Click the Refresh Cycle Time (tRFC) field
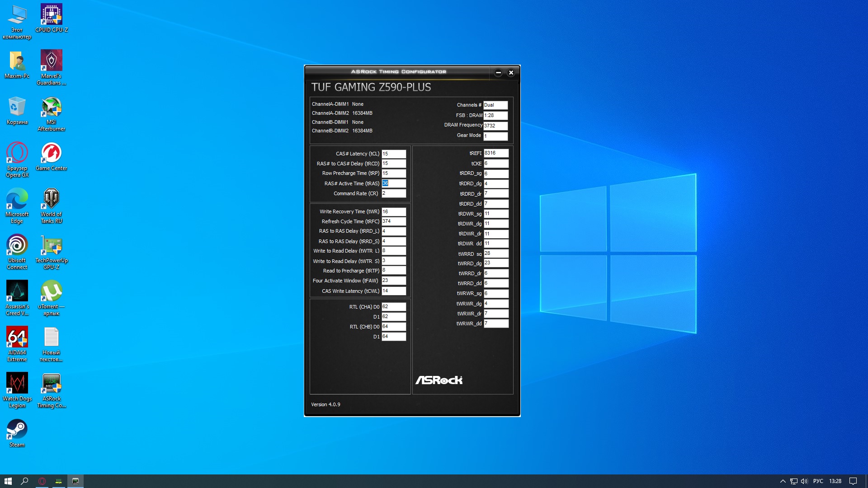 [394, 221]
